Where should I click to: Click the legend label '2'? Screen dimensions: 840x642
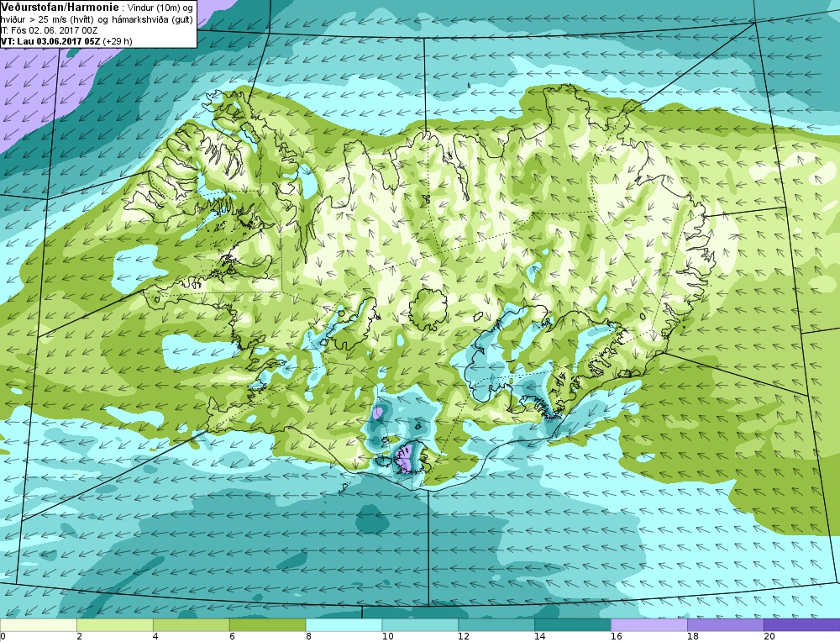click(79, 637)
